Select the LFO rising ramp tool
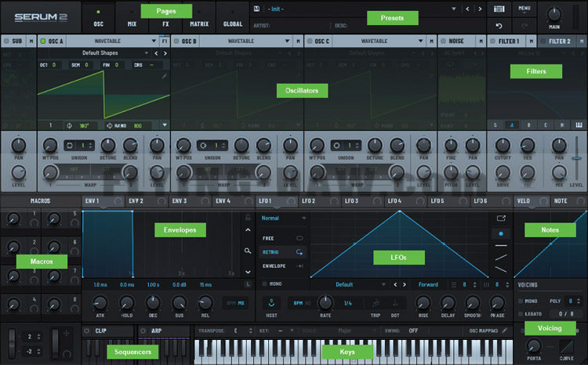This screenshot has width=588, height=365. (501, 257)
